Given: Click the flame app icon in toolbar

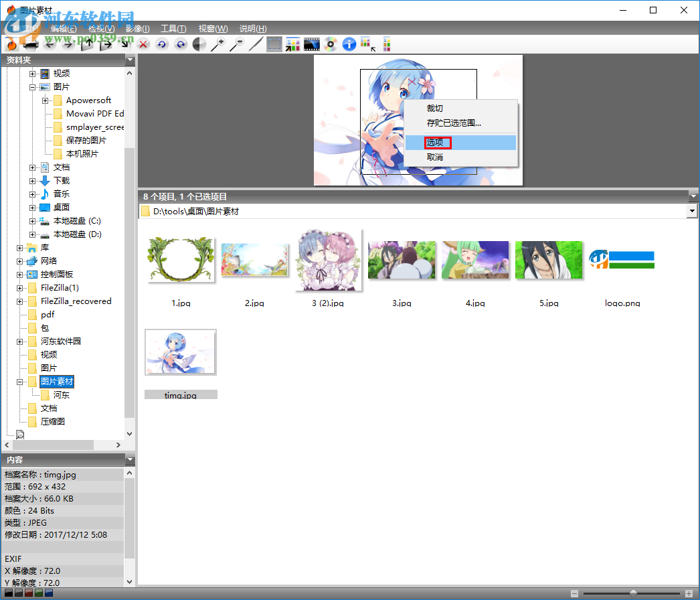Looking at the screenshot, I should pyautogui.click(x=11, y=44).
